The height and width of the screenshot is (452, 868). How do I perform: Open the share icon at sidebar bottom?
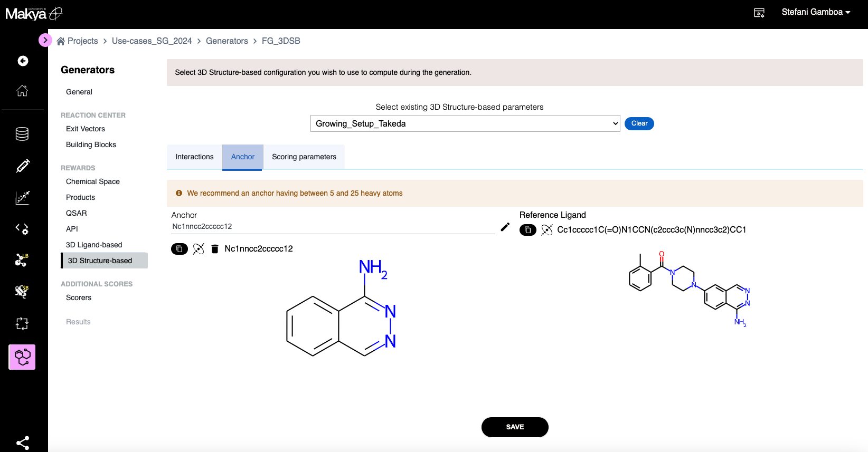(23, 443)
